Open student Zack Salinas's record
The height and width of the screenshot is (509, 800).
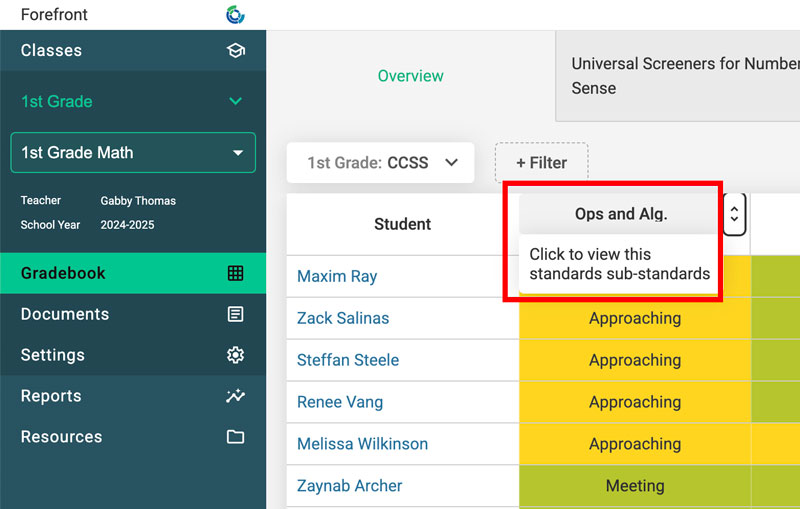point(343,318)
